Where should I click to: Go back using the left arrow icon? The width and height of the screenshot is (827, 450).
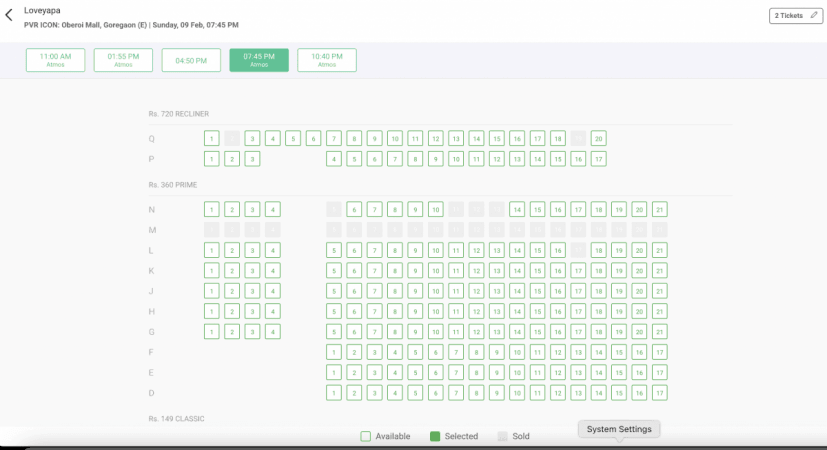click(x=9, y=15)
